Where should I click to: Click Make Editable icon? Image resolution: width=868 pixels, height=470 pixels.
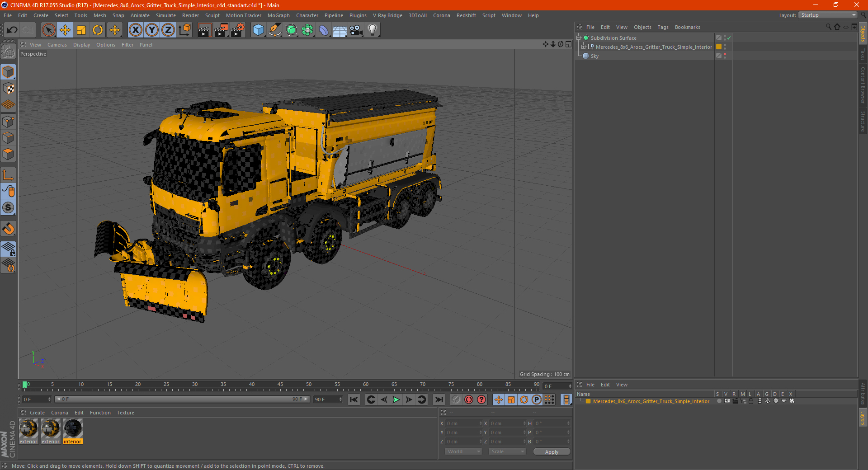click(x=8, y=52)
